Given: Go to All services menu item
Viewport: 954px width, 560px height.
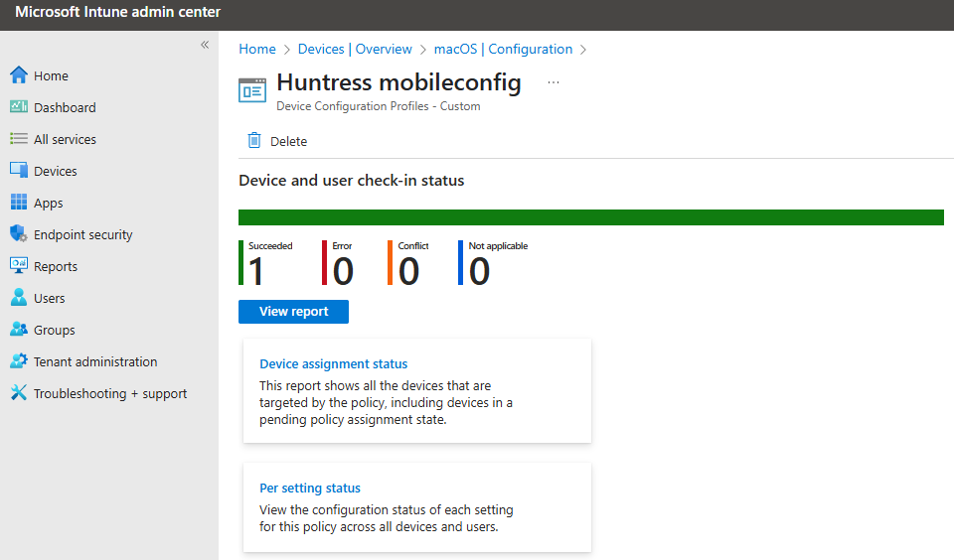Looking at the screenshot, I should [65, 139].
